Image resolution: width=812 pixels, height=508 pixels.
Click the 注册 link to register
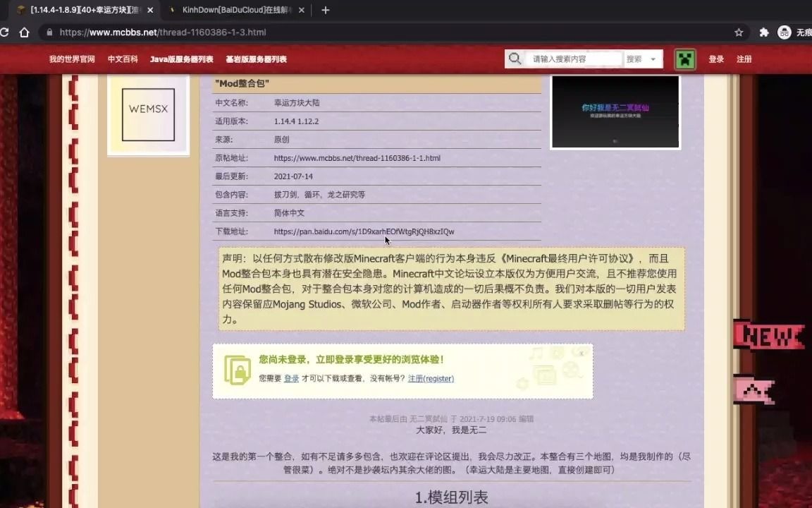[744, 59]
